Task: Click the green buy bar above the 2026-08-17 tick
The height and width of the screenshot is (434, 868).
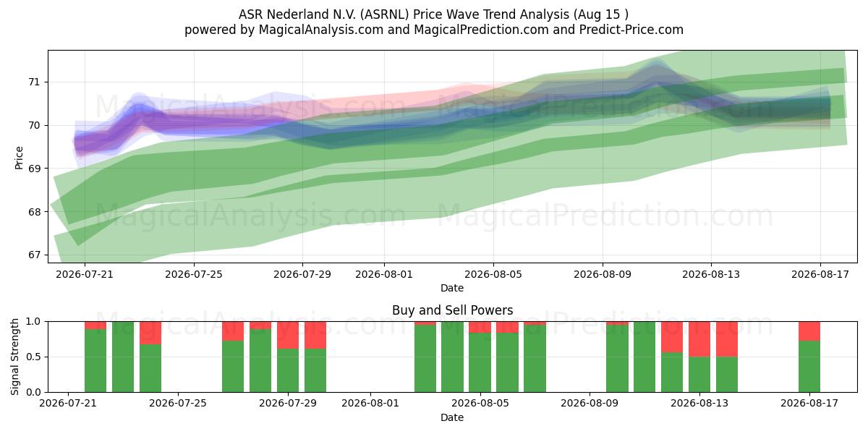Action: point(809,367)
